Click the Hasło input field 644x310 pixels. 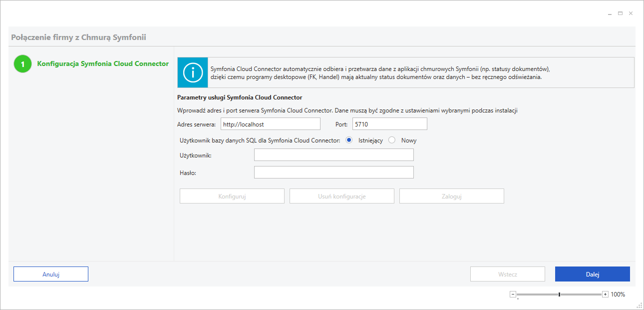click(334, 172)
